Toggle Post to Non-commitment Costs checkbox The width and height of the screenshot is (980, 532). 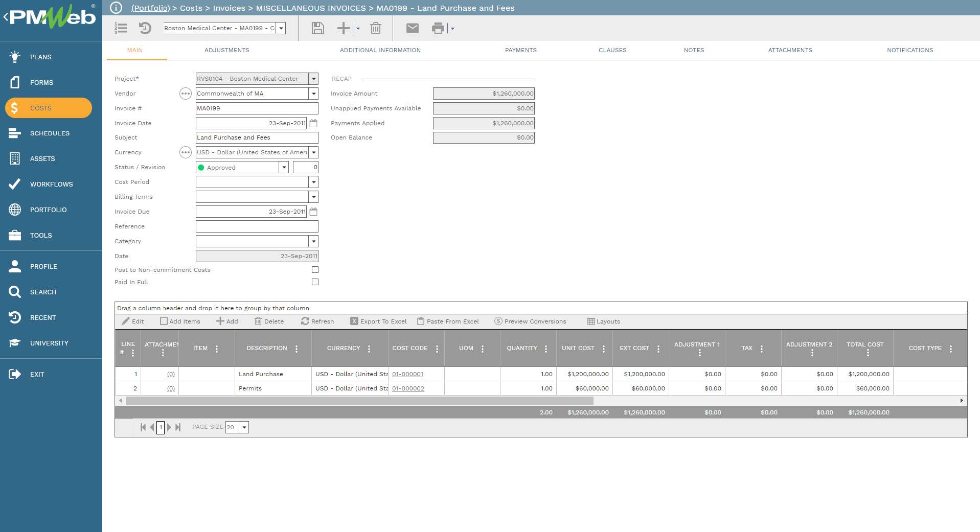point(315,269)
